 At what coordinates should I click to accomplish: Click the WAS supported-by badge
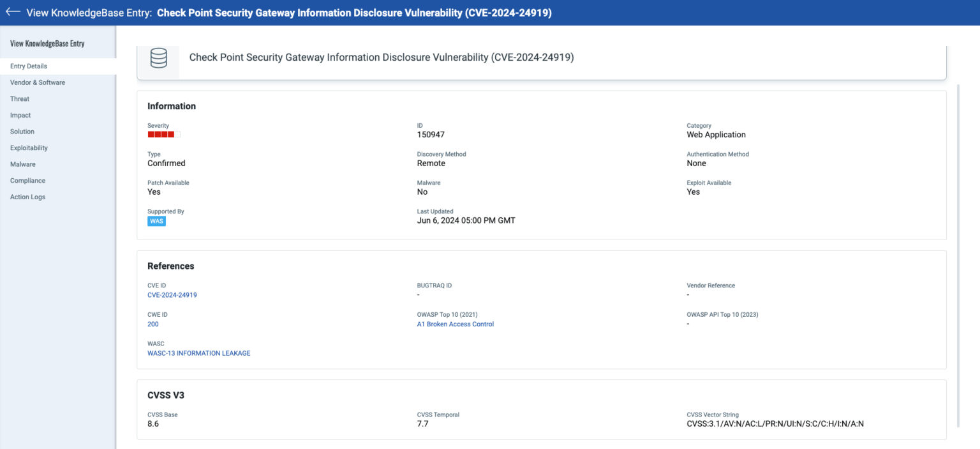click(x=156, y=221)
